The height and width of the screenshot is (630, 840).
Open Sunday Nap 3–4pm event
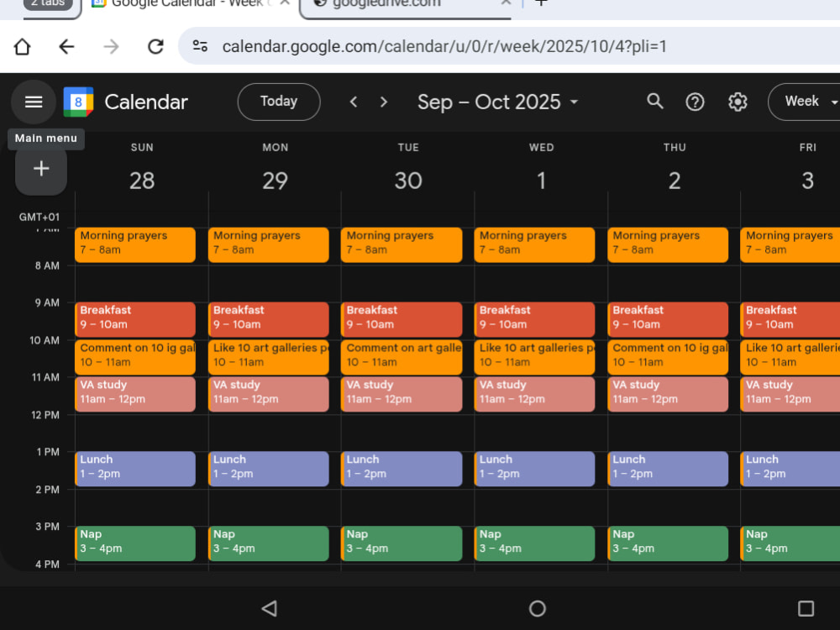click(135, 543)
